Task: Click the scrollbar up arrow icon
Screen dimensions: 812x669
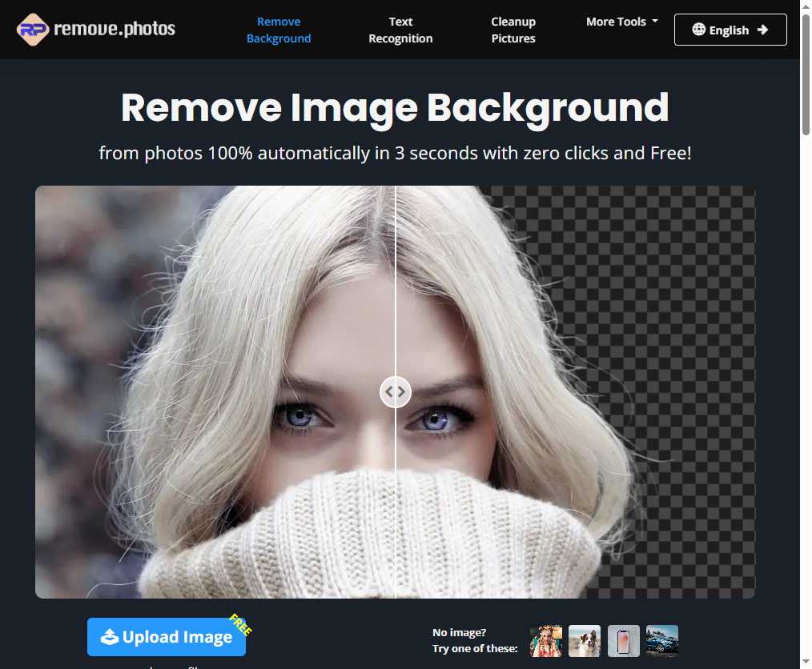Action: [806, 6]
